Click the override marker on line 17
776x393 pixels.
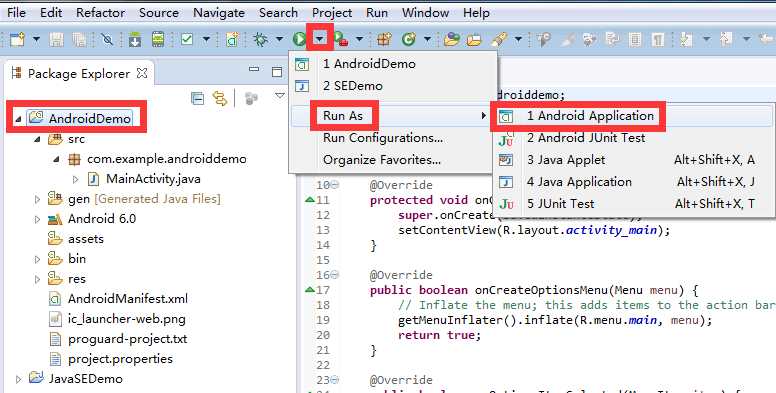pyautogui.click(x=310, y=290)
